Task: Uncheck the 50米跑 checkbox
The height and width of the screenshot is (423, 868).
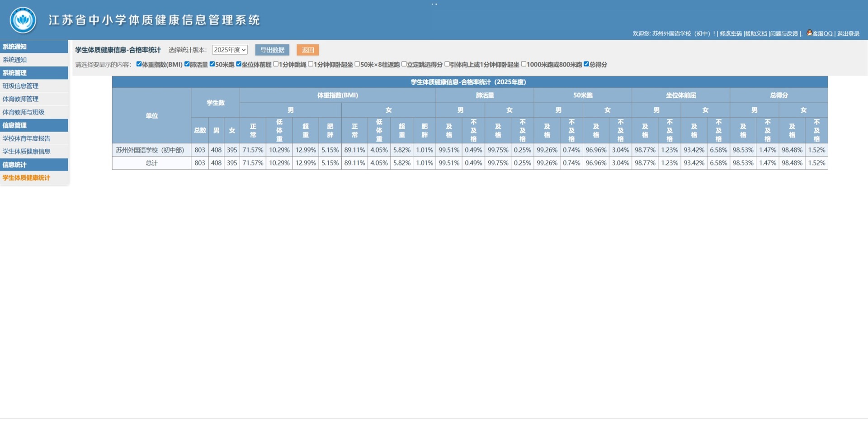Action: coord(212,64)
